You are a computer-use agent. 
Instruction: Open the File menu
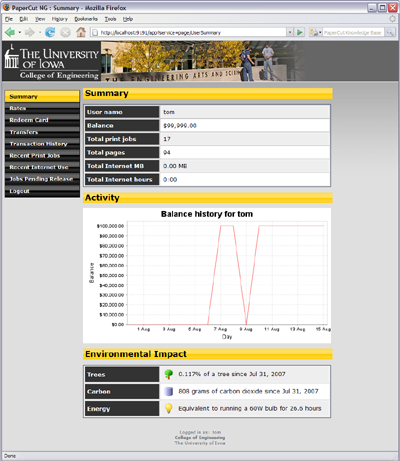[x=9, y=19]
